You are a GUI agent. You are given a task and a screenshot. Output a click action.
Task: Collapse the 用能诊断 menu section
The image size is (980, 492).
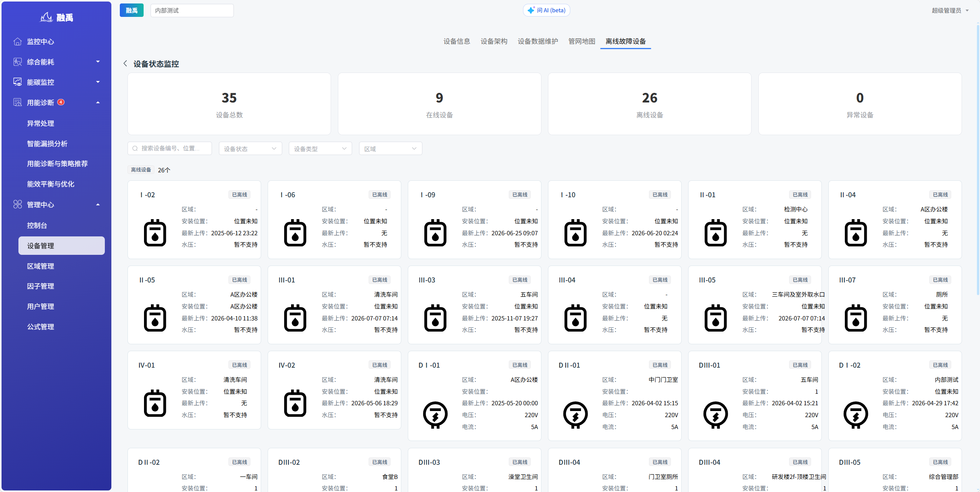pyautogui.click(x=98, y=102)
